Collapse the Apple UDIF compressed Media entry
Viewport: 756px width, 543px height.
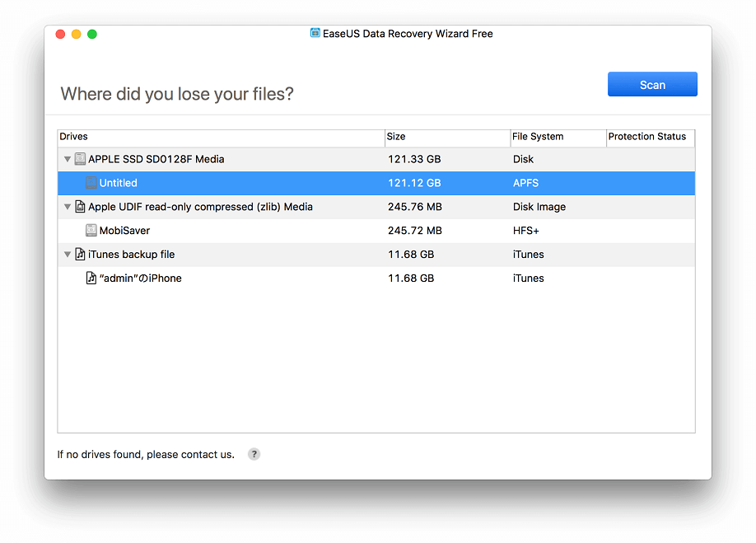(x=67, y=207)
